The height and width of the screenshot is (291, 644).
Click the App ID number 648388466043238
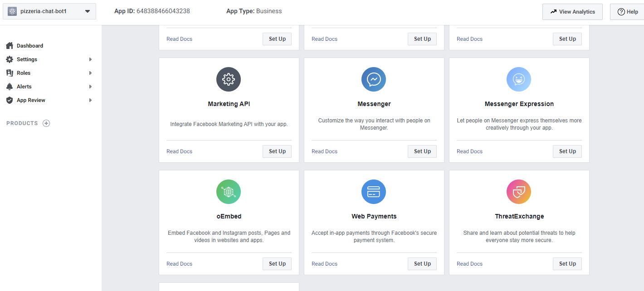click(x=163, y=11)
